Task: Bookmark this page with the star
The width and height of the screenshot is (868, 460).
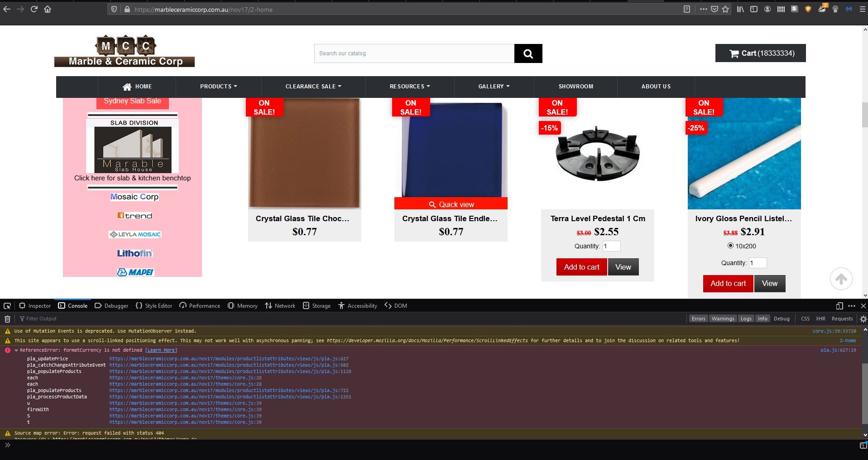Action: tap(726, 9)
